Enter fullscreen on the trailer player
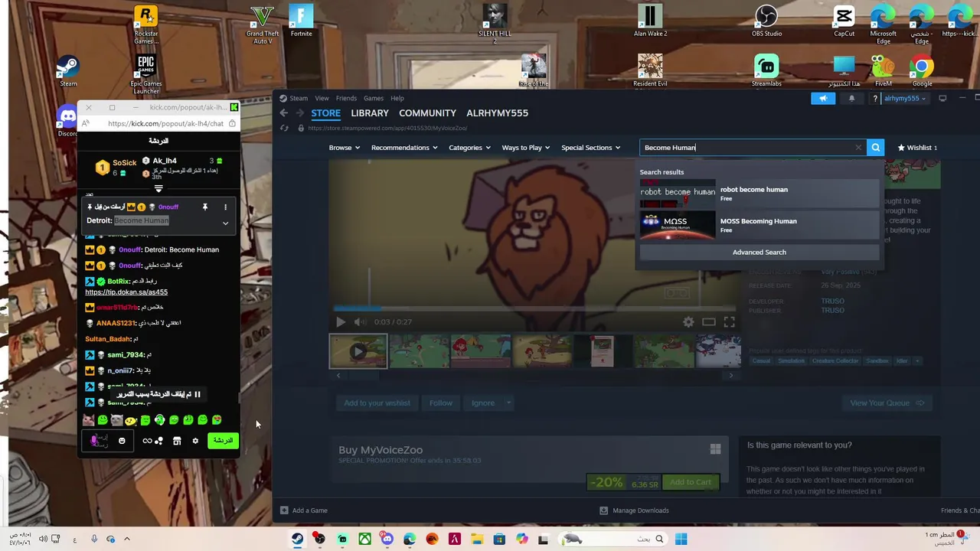The image size is (980, 551). coord(729,322)
